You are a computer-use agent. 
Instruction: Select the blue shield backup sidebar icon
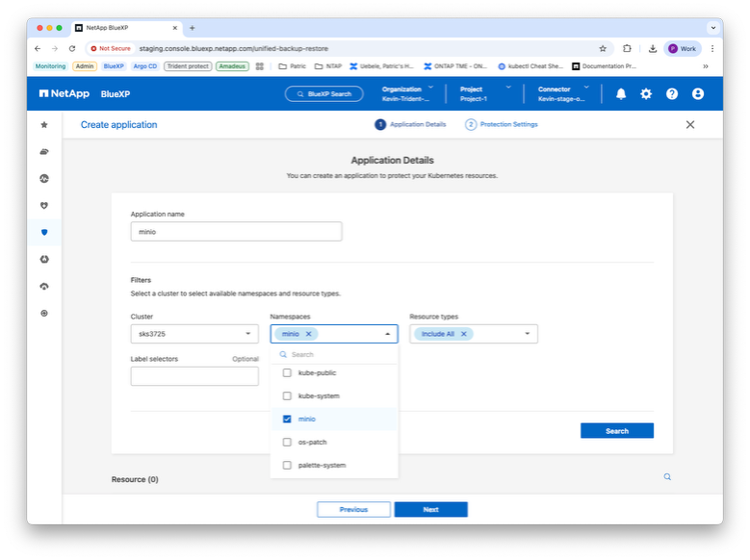coord(44,233)
